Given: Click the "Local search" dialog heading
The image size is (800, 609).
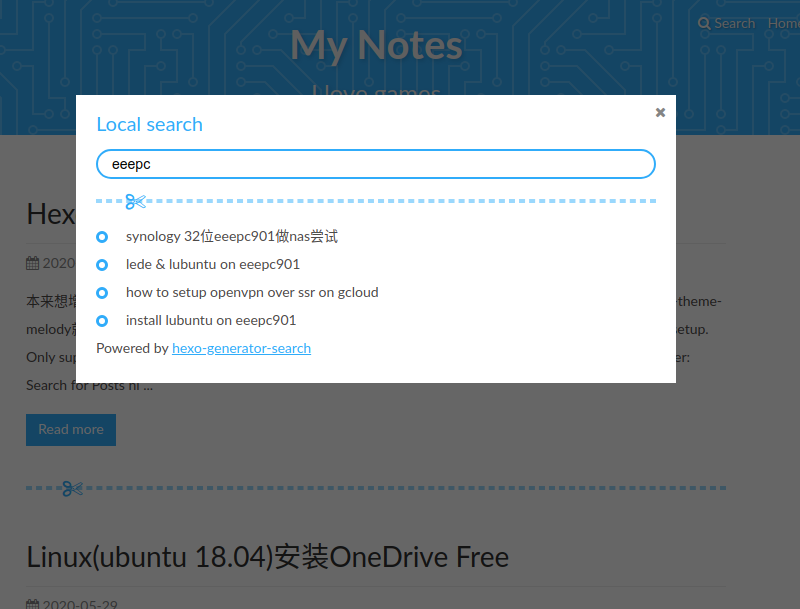Looking at the screenshot, I should pyautogui.click(x=149, y=124).
